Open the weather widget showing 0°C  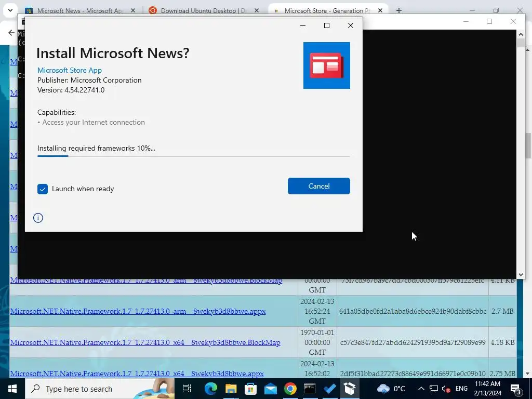point(391,389)
